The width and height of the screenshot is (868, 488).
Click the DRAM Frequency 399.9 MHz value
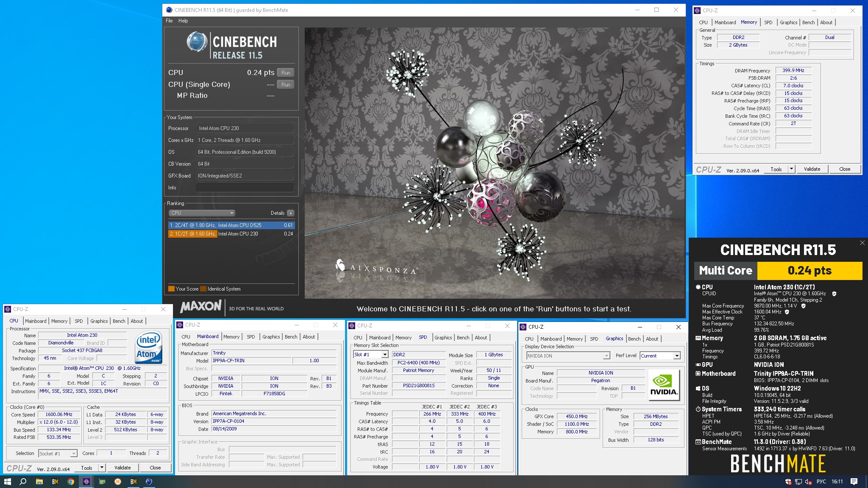[793, 71]
